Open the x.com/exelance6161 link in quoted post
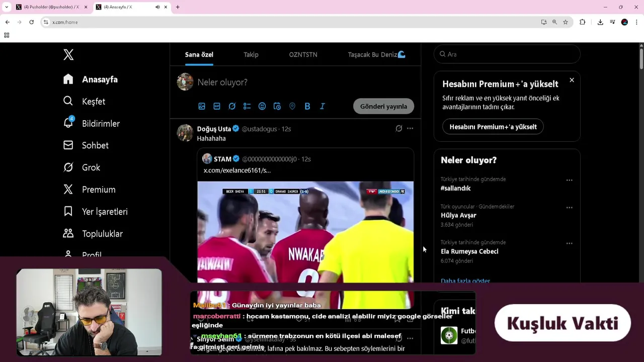The height and width of the screenshot is (362, 644). click(x=237, y=170)
